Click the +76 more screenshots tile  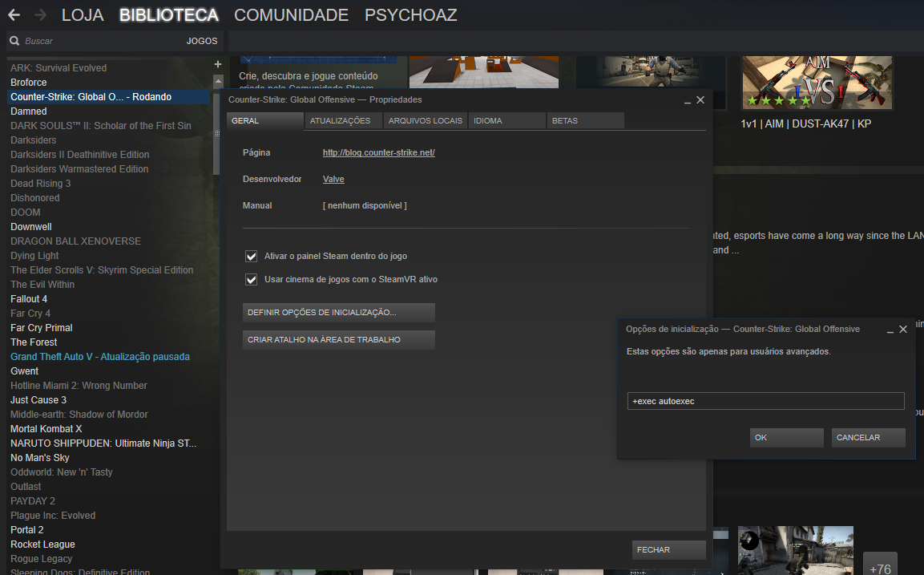(881, 565)
